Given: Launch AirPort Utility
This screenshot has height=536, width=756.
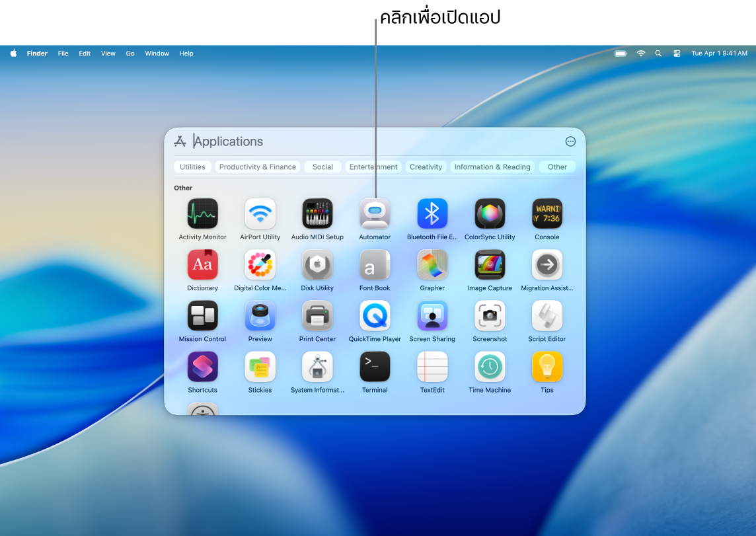Looking at the screenshot, I should 260,213.
